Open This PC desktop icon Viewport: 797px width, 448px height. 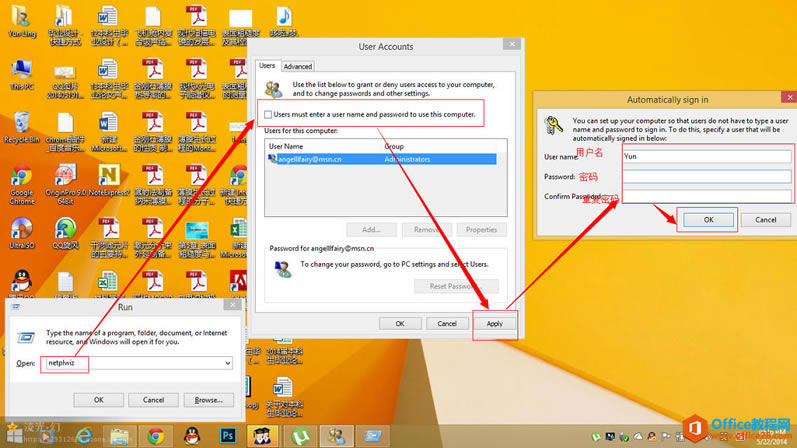point(21,75)
